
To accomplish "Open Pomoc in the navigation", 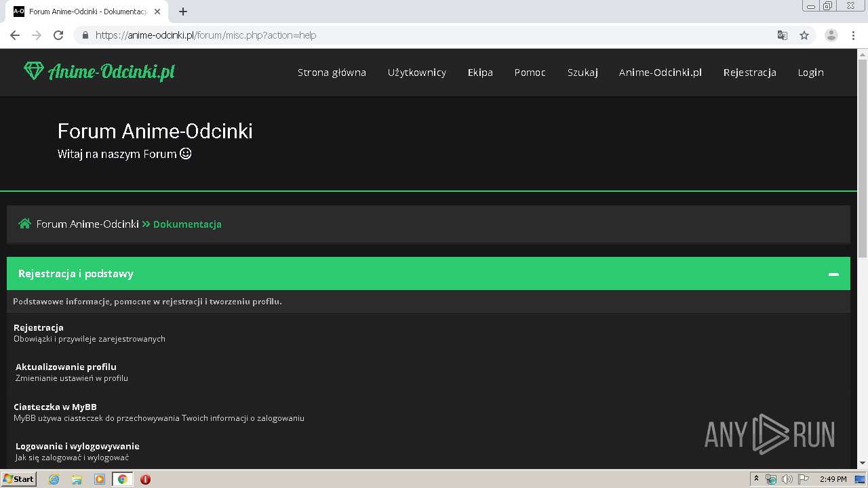I will 530,73.
